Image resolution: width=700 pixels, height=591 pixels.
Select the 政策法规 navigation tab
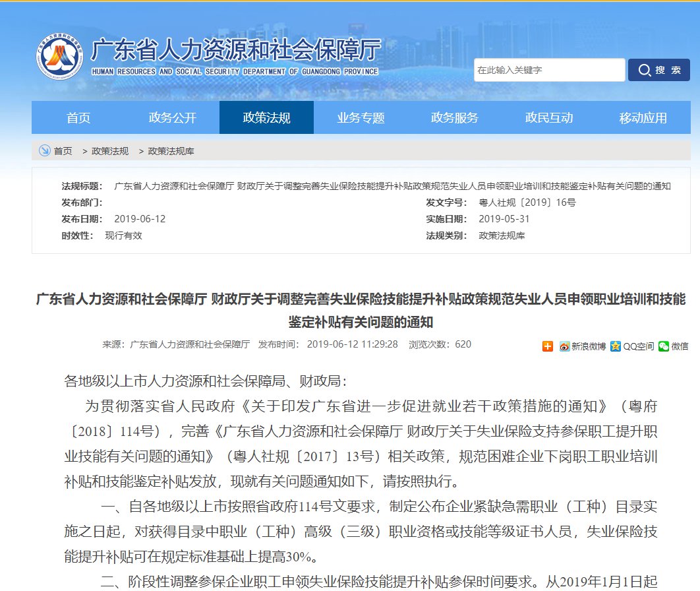tap(266, 118)
